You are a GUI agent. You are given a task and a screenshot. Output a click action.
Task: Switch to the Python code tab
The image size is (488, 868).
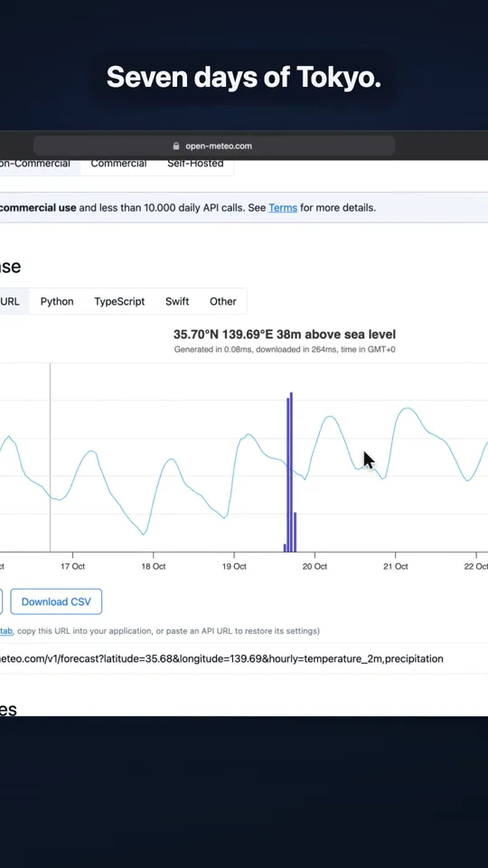pyautogui.click(x=57, y=301)
